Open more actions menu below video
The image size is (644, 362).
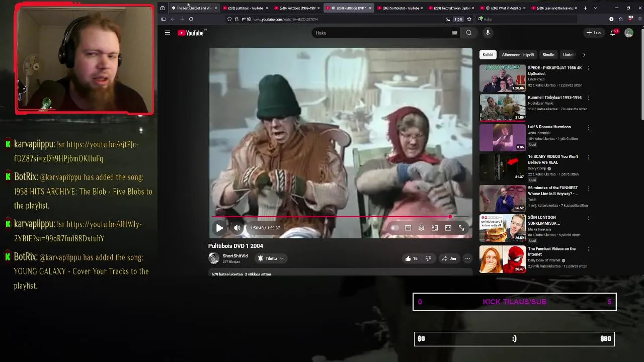(467, 258)
